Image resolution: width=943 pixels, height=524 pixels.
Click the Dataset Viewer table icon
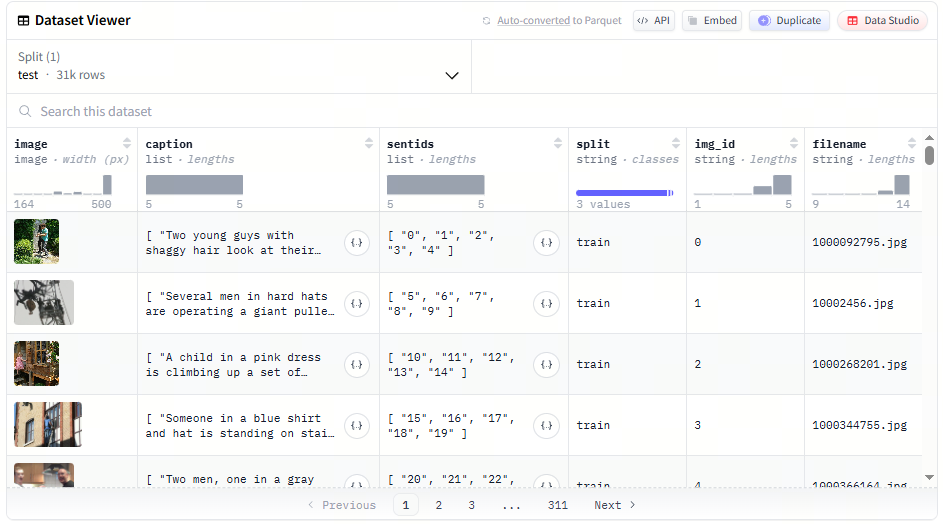point(23,20)
